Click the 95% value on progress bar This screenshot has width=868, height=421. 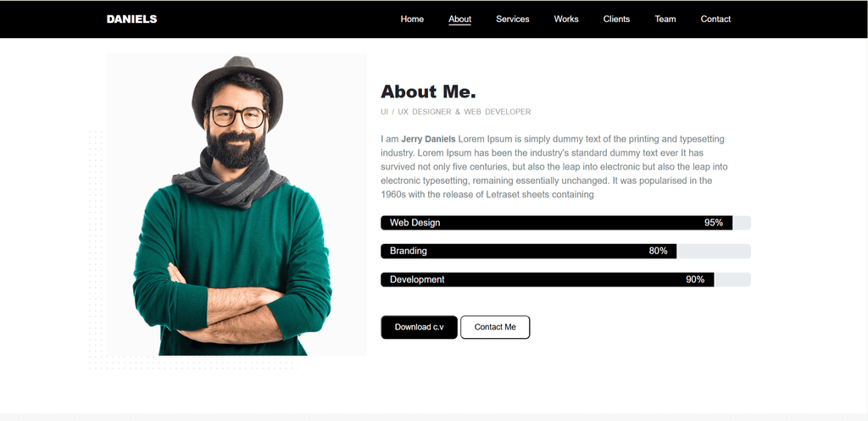click(713, 223)
